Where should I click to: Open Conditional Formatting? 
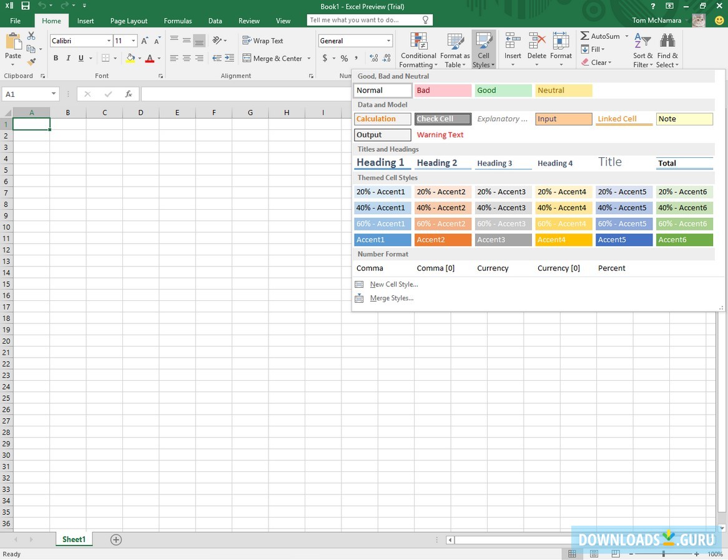tap(418, 49)
